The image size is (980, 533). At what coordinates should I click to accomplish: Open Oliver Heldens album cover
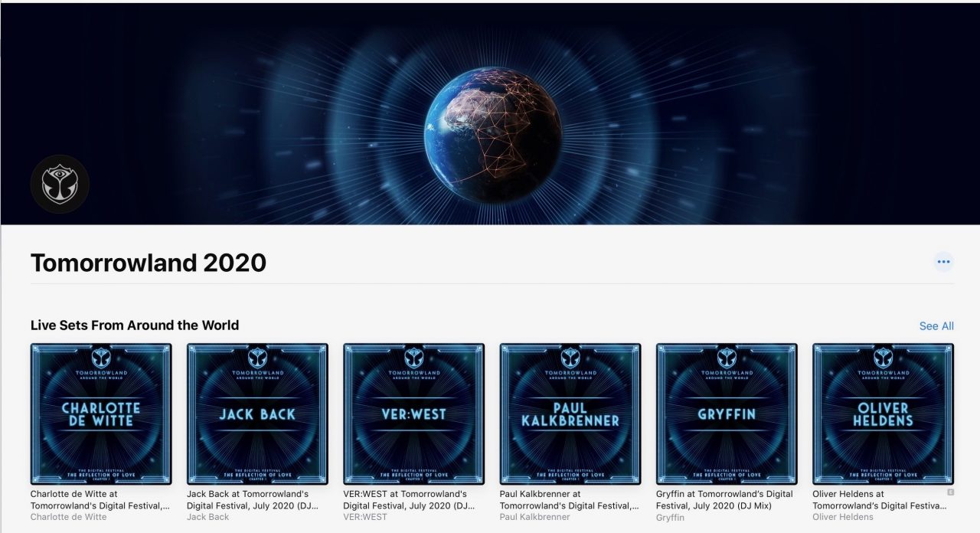click(x=883, y=414)
